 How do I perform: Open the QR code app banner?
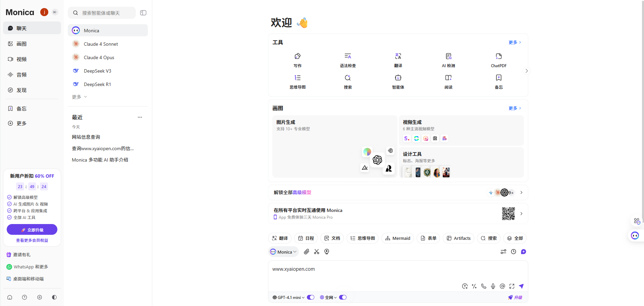pos(398,214)
